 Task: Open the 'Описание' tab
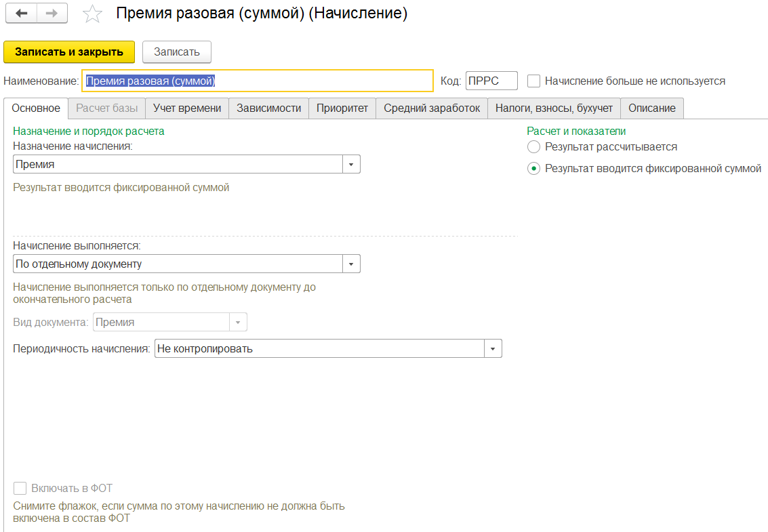click(651, 108)
